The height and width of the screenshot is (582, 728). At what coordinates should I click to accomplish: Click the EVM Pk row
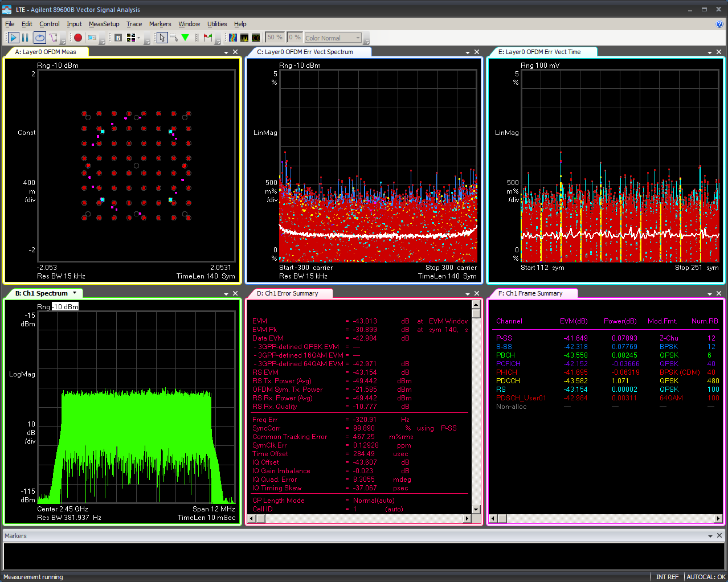point(360,330)
